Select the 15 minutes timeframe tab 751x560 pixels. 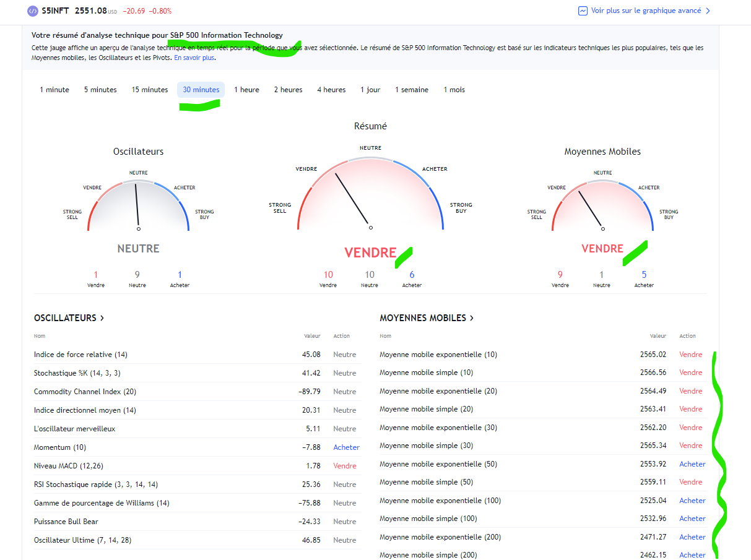(150, 90)
